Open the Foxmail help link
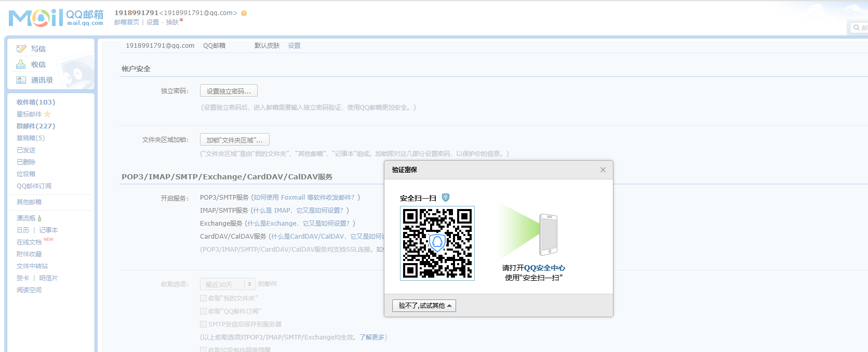Viewport: 868px width, 352px height. [304, 198]
